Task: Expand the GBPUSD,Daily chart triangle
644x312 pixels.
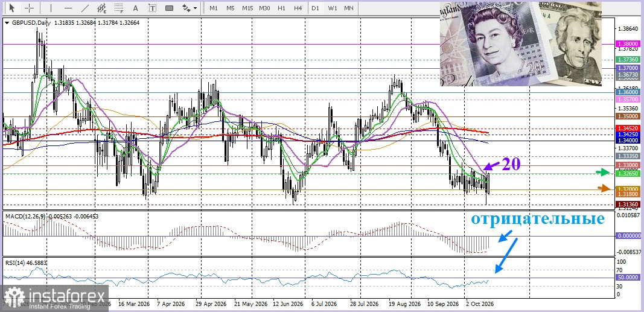Action: (6, 23)
